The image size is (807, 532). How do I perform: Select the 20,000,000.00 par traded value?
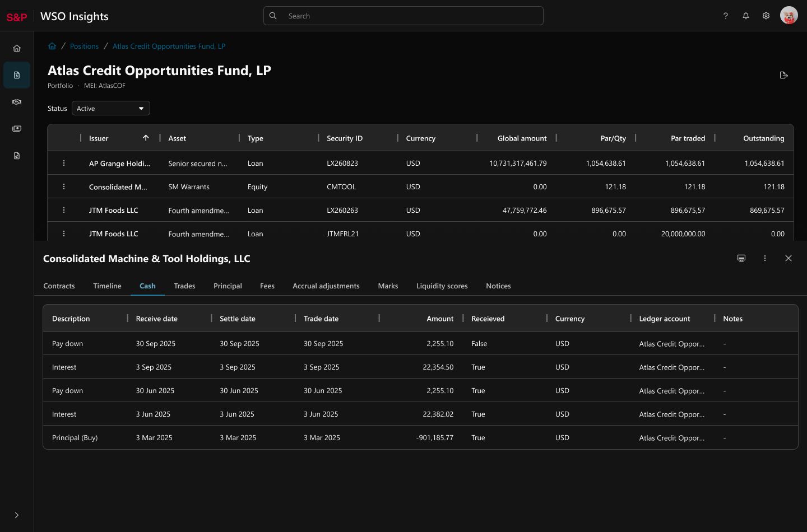[x=683, y=234]
